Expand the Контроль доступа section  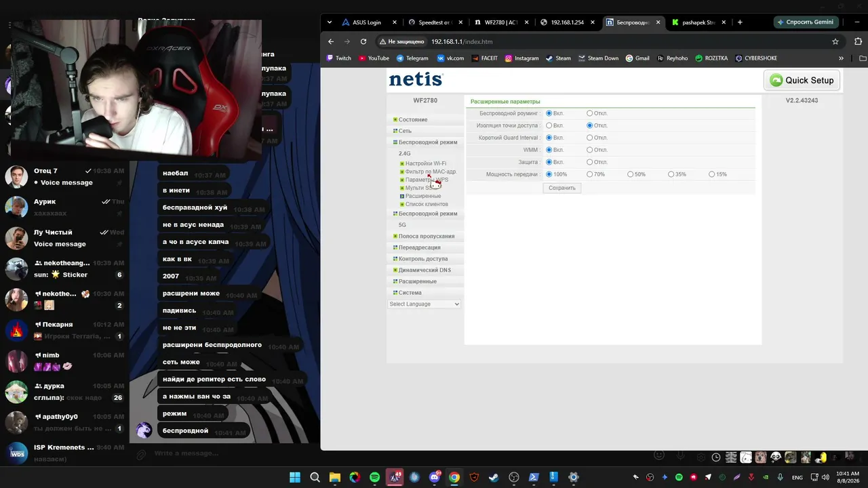422,259
